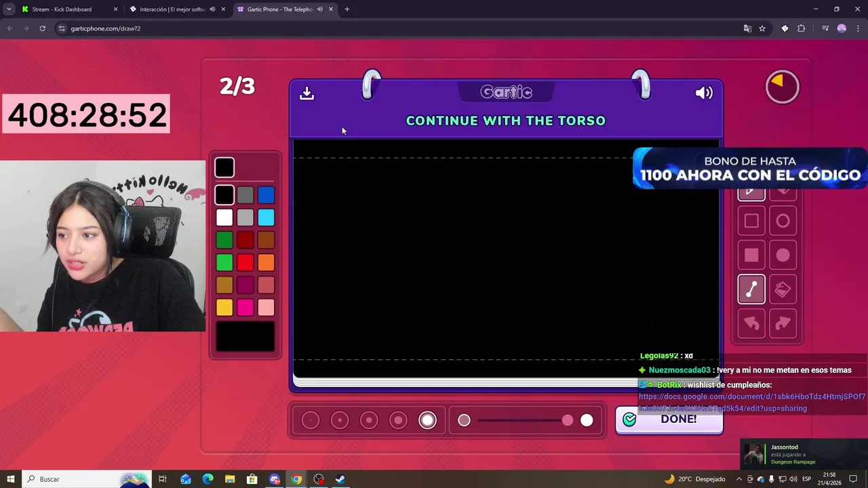The image size is (868, 488).
Task: Open the notification center icon
Action: pos(854,479)
